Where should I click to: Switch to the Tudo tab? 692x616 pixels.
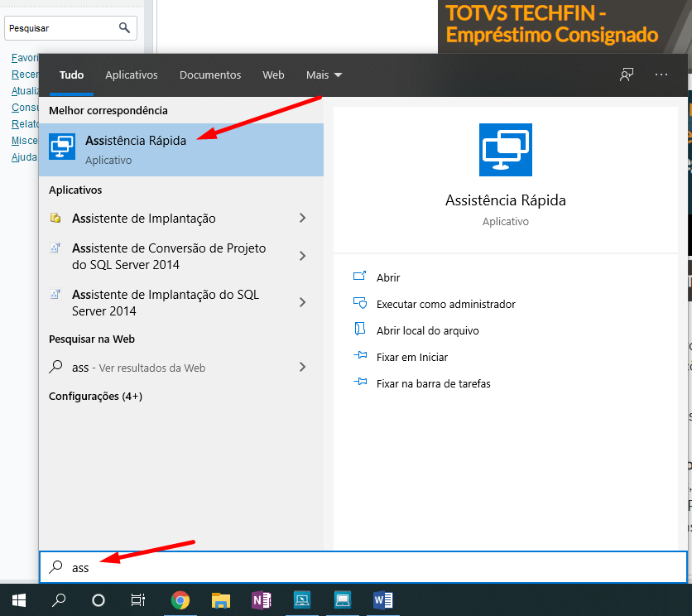71,75
